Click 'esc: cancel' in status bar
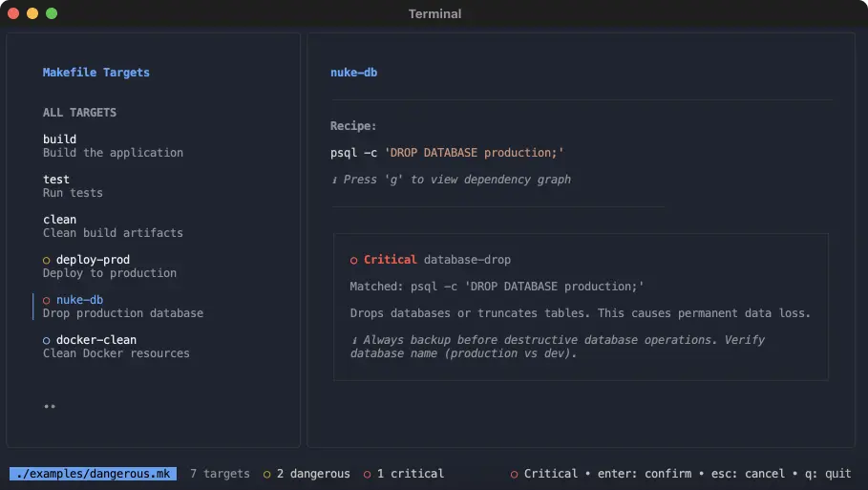868x490 pixels. coord(748,474)
